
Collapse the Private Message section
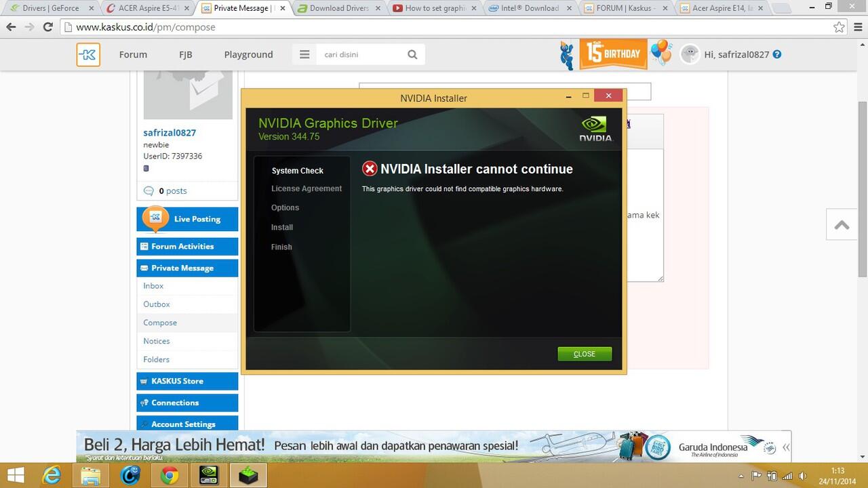point(187,268)
